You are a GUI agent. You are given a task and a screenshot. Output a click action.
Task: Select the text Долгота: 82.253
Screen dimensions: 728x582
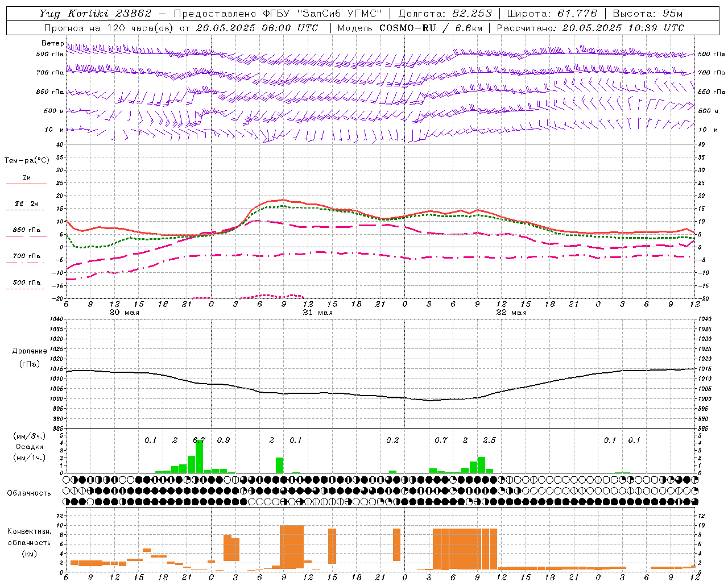(446, 14)
